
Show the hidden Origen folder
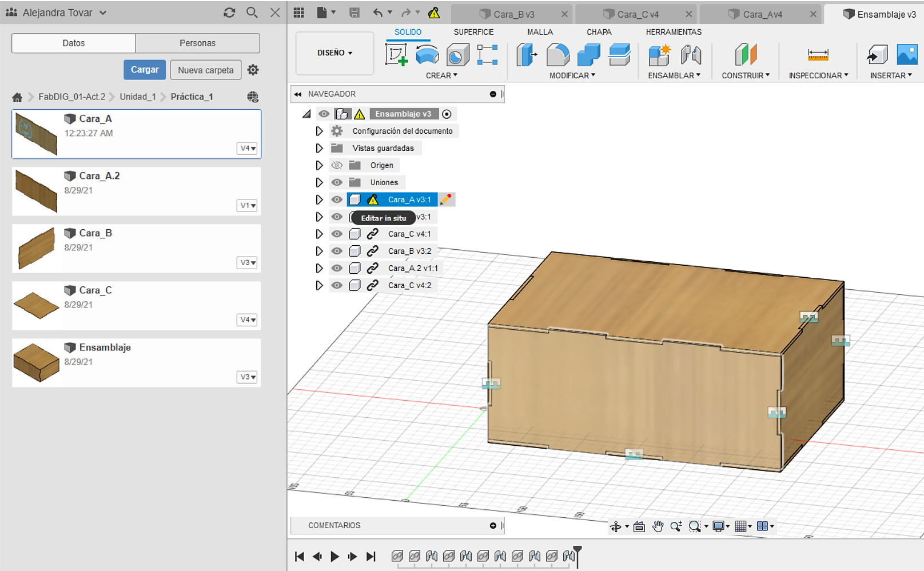pyautogui.click(x=337, y=165)
